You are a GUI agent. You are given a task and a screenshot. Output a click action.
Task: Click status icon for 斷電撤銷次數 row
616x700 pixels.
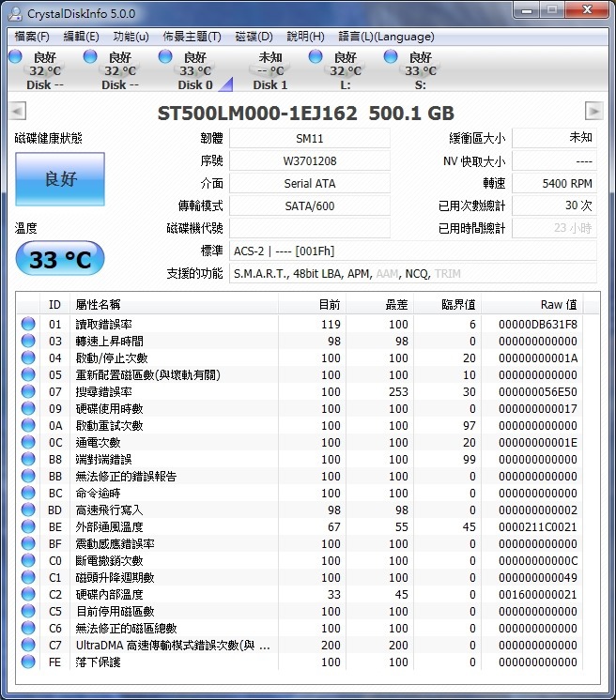pyautogui.click(x=28, y=560)
